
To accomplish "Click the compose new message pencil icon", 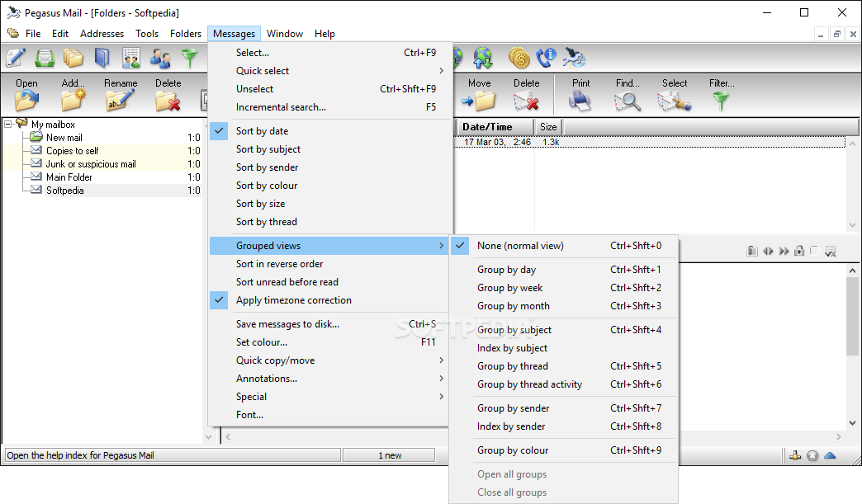I will pos(16,58).
